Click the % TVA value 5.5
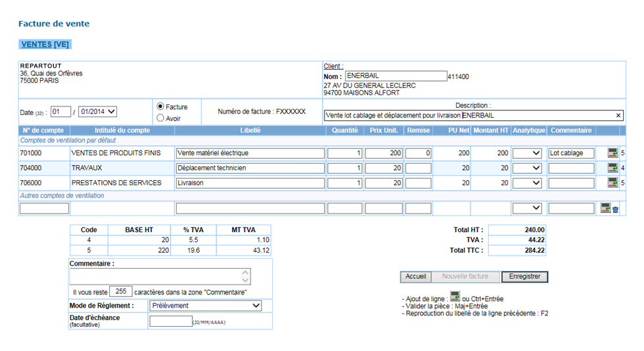The image size is (644, 351). click(193, 240)
